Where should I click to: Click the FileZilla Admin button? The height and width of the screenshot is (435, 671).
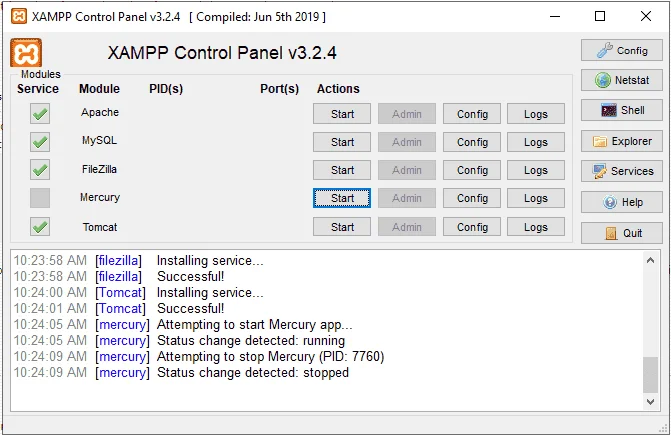pos(407,170)
